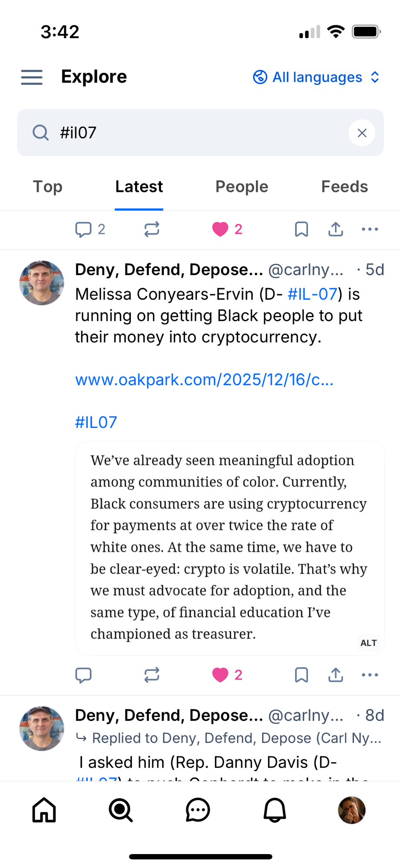Open the Notifications bell
Image resolution: width=401 pixels, height=868 pixels.
[x=275, y=810]
